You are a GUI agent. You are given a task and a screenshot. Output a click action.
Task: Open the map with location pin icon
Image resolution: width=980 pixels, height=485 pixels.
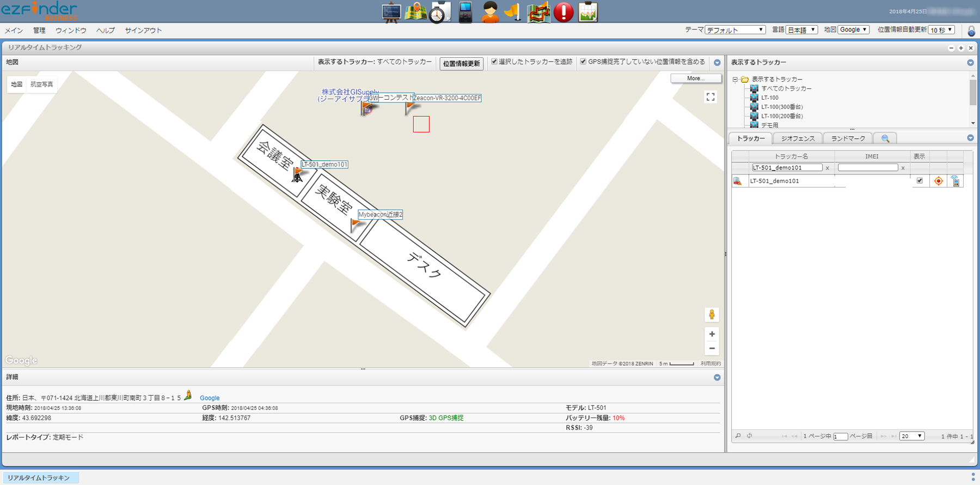[415, 12]
